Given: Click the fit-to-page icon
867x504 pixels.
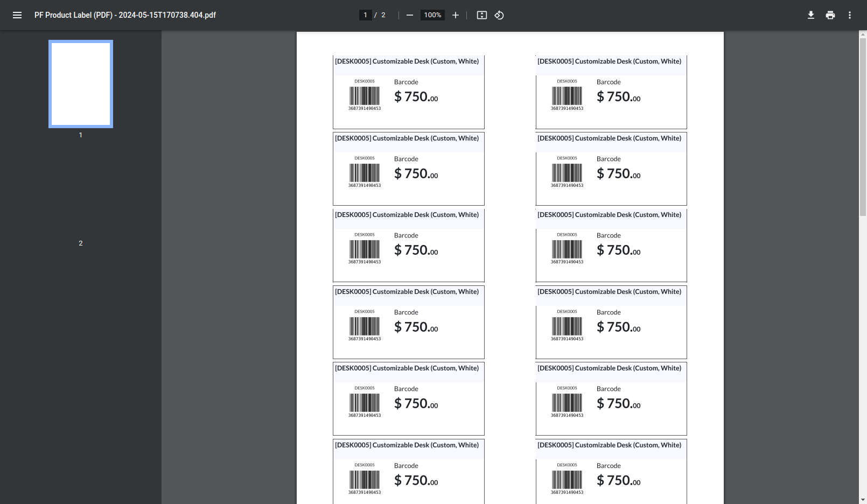Looking at the screenshot, I should pos(481,15).
